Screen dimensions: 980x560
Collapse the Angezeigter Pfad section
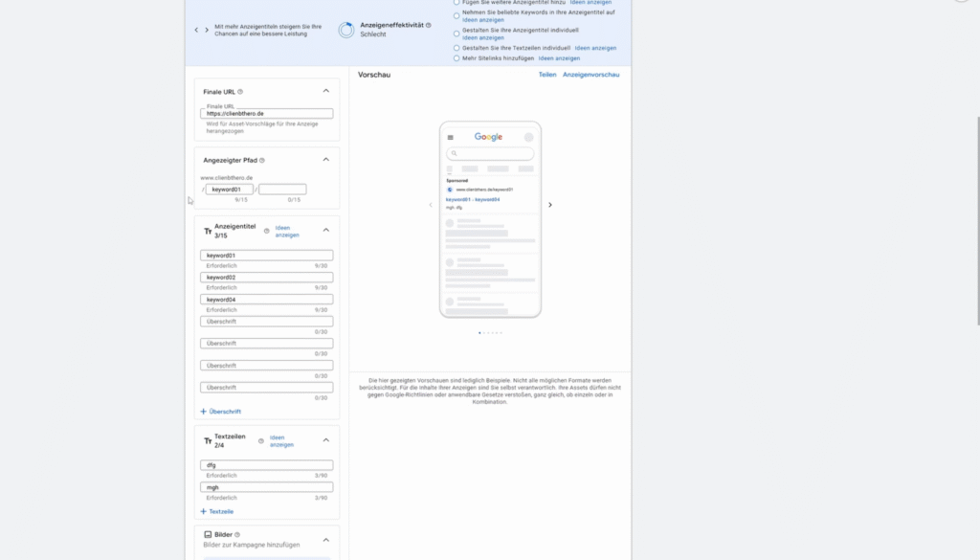coord(326,160)
